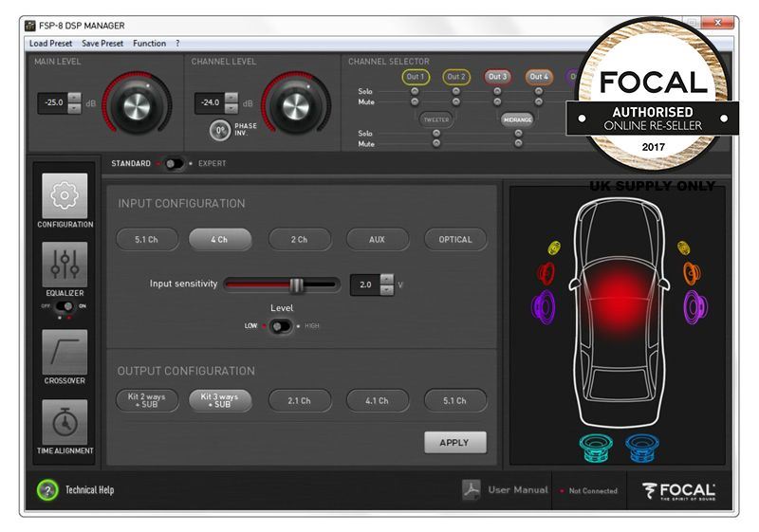Open the ? help menu

point(177,44)
